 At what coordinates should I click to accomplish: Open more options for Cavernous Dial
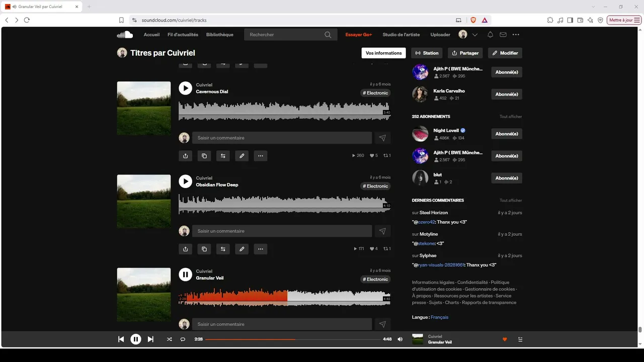pos(260,156)
